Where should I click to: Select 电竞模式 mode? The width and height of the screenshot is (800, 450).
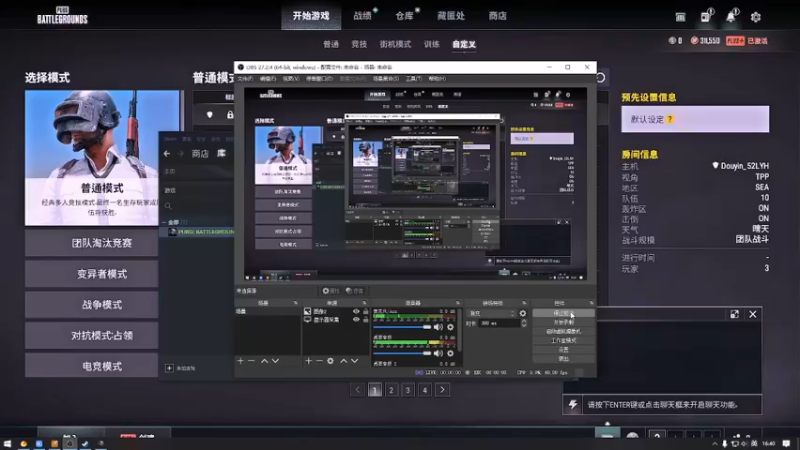click(x=92, y=366)
